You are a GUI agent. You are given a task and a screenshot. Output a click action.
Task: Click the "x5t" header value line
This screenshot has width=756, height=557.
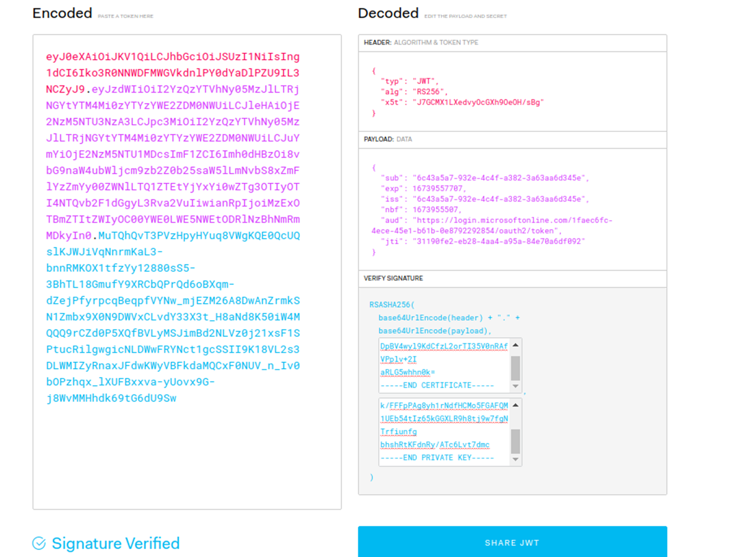tap(462, 103)
